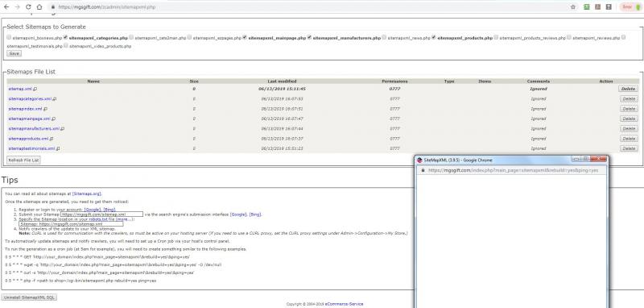The image size is (644, 308).
Task: Click the sitemap URL field in Submit step
Action: pos(101,214)
